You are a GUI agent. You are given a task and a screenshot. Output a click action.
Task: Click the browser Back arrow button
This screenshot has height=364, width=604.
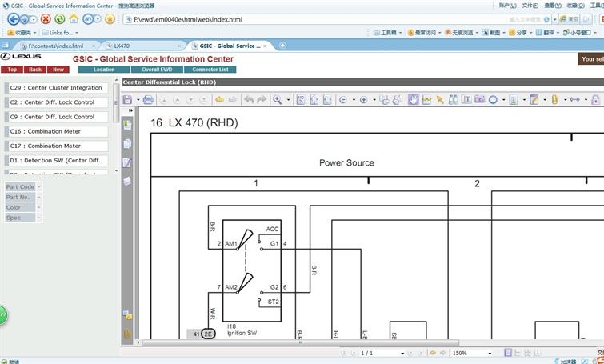[14, 19]
